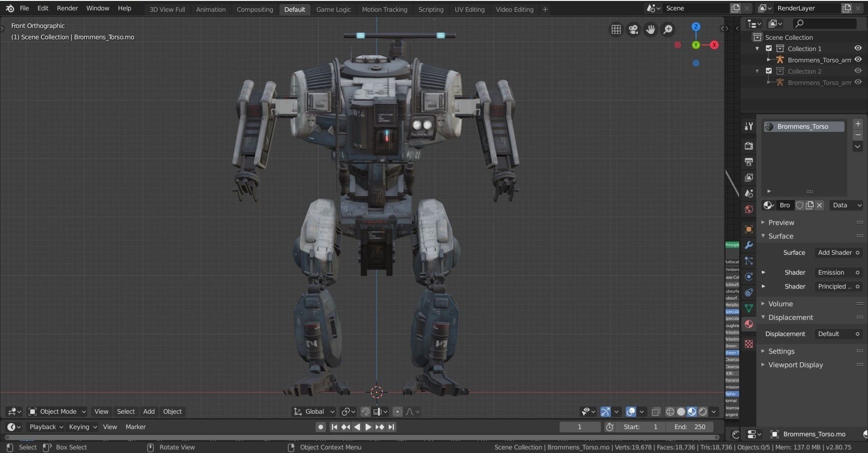Open material link Data dropdown
Image resolution: width=868 pixels, height=453 pixels.
(846, 205)
